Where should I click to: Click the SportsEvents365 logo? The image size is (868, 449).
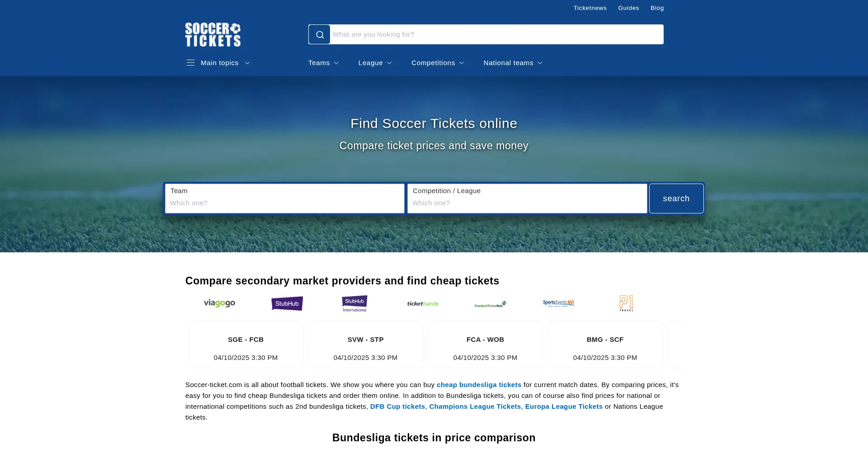558,303
